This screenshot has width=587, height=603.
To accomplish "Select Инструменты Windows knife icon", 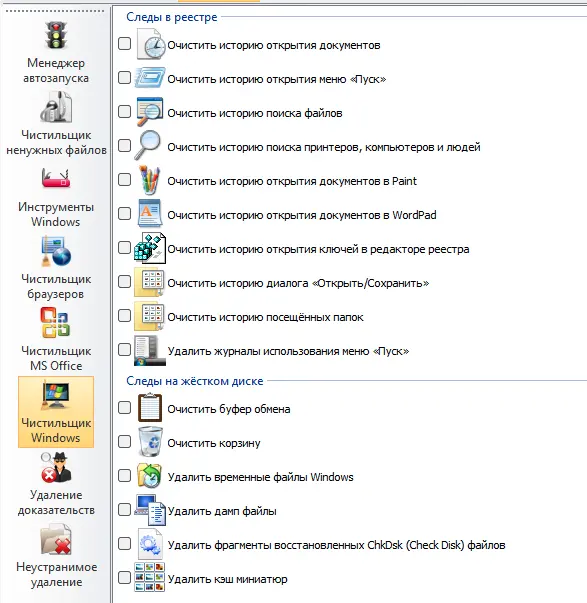I will [56, 178].
